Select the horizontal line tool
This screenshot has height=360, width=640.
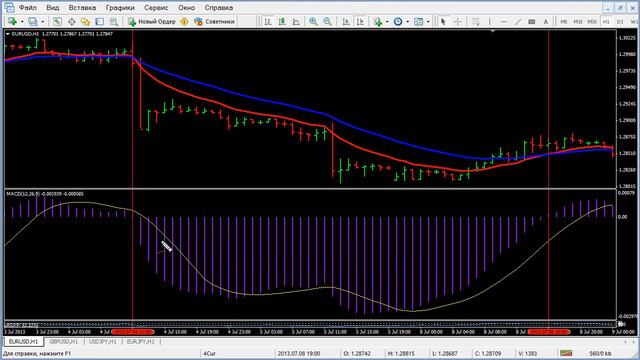[504, 22]
